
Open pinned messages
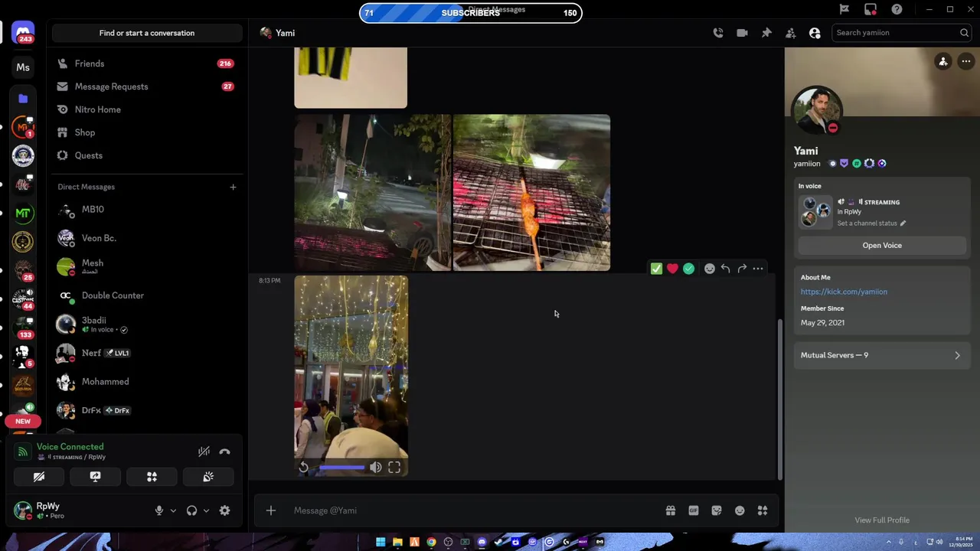tap(766, 33)
